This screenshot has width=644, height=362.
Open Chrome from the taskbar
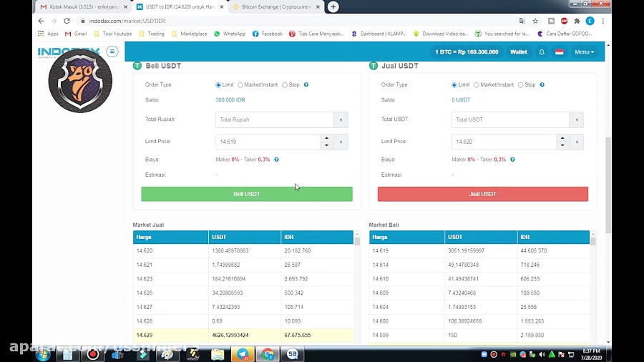(x=268, y=354)
